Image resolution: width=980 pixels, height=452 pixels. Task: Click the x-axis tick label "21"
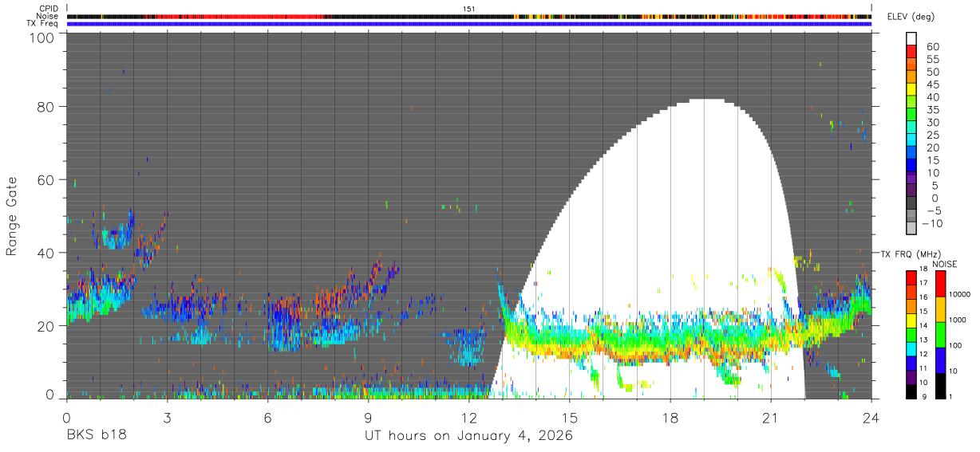click(x=770, y=417)
